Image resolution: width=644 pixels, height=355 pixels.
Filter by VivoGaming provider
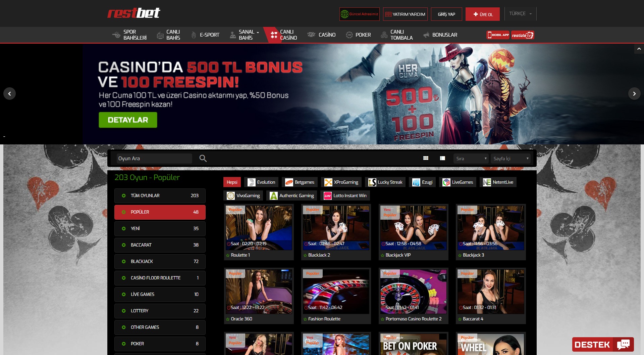pyautogui.click(x=243, y=196)
